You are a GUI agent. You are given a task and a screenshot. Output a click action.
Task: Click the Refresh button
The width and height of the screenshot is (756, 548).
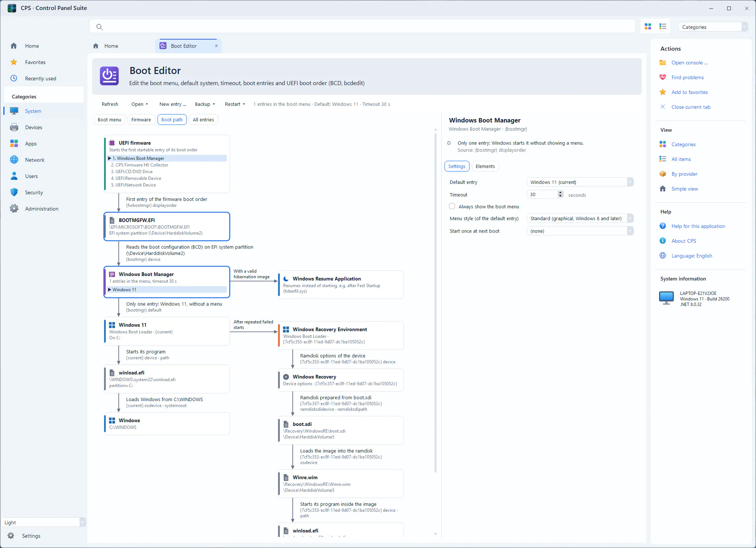(x=110, y=104)
